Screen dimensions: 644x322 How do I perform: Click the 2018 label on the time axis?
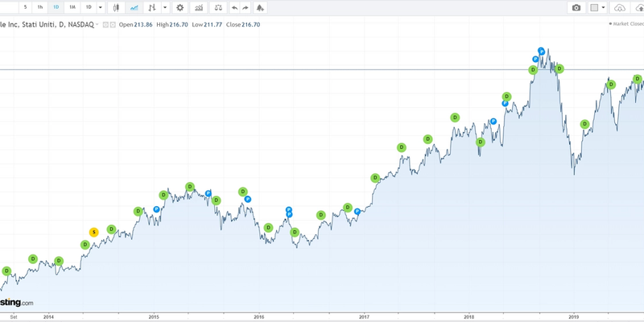469,316
